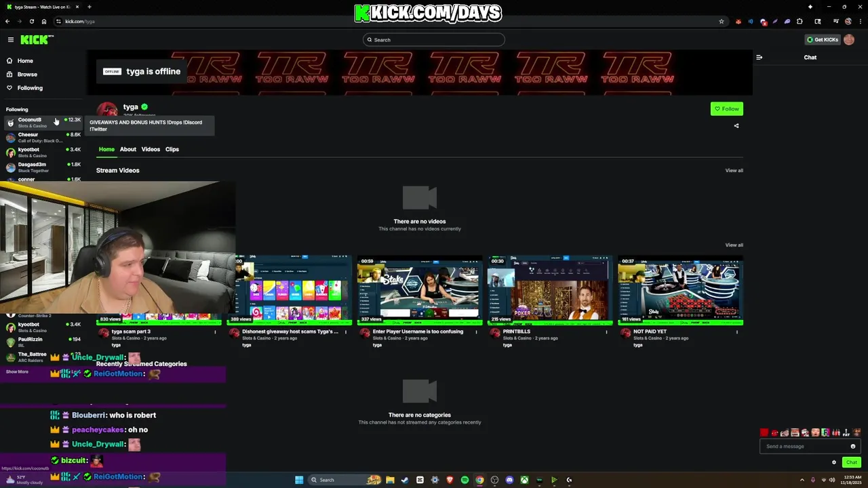Insert the FAT emote from quick emotes
The width and height of the screenshot is (868, 488).
tap(846, 432)
